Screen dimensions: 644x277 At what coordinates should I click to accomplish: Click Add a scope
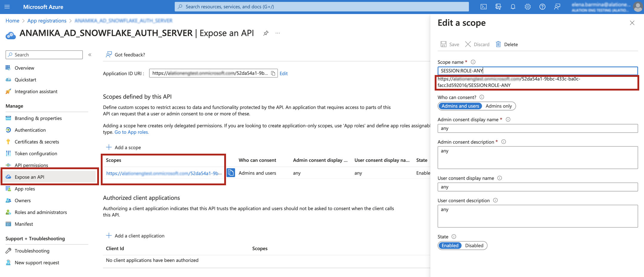[123, 147]
